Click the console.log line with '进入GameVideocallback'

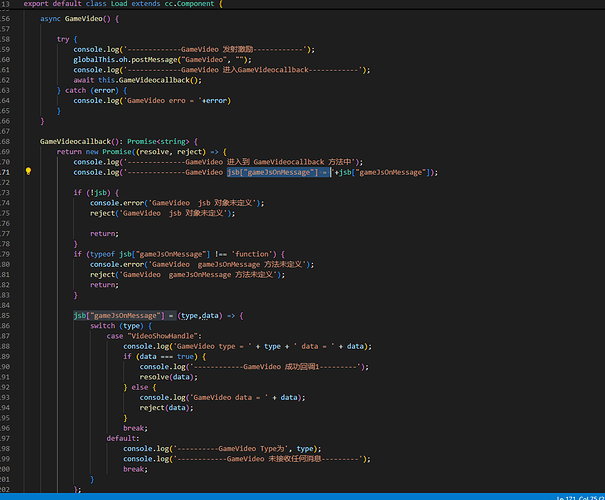point(222,70)
